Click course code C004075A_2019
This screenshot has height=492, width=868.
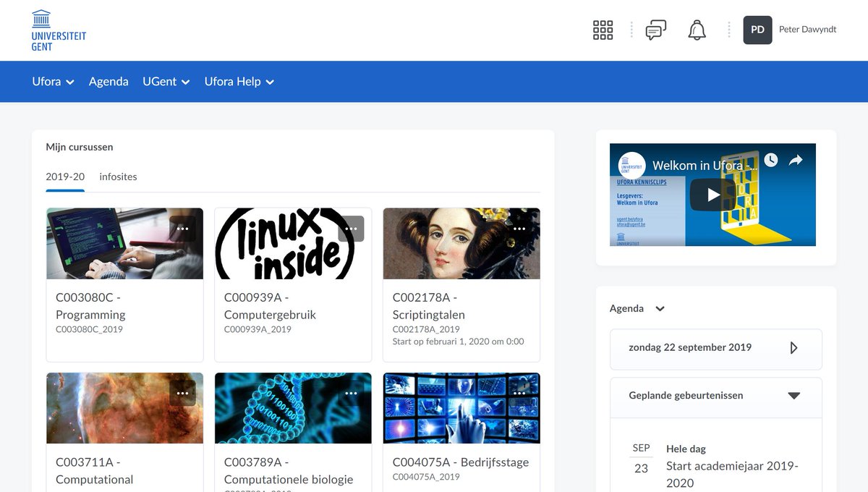[426, 477]
